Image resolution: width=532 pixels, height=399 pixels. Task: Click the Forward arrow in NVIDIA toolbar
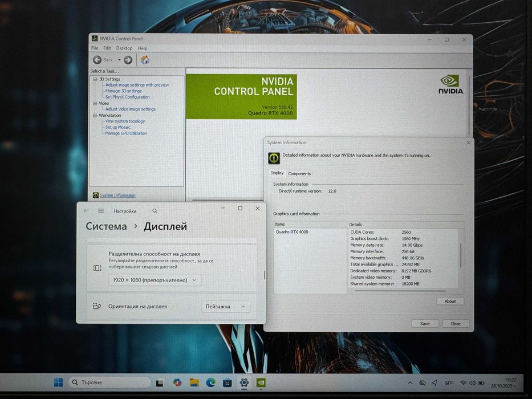click(128, 60)
